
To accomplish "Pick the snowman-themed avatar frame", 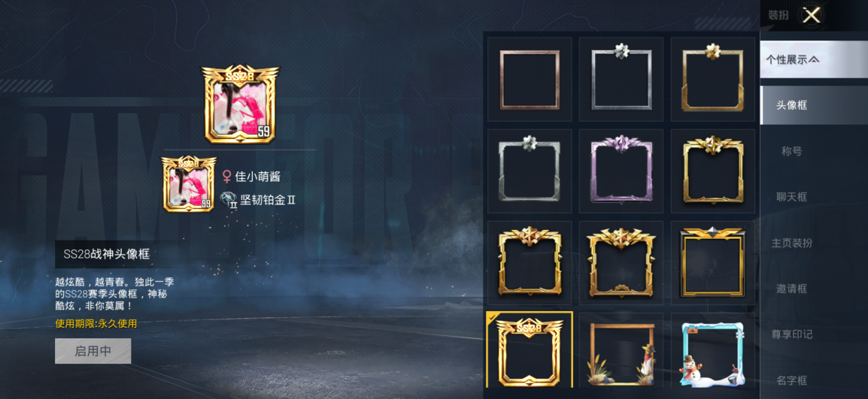I will (x=713, y=351).
